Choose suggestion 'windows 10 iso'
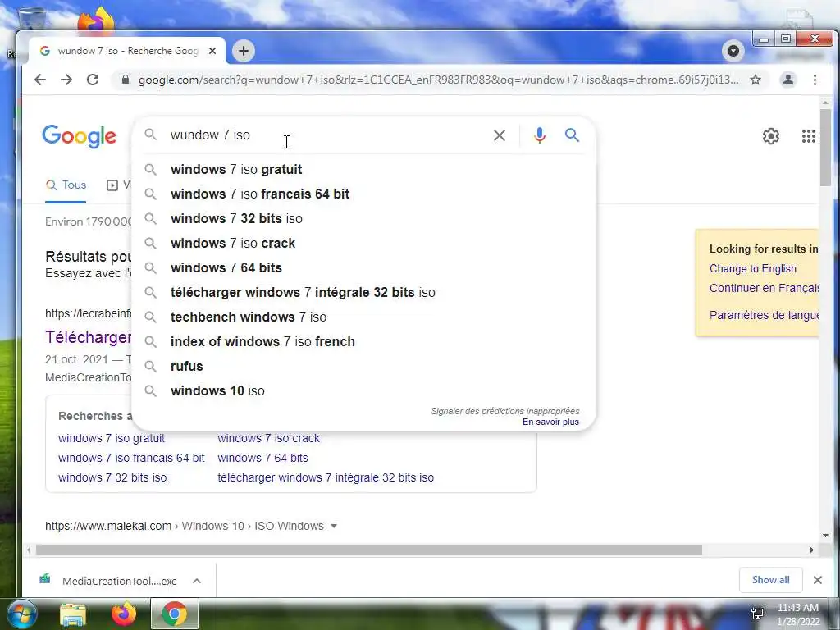This screenshot has width=840, height=630. [x=363, y=391]
